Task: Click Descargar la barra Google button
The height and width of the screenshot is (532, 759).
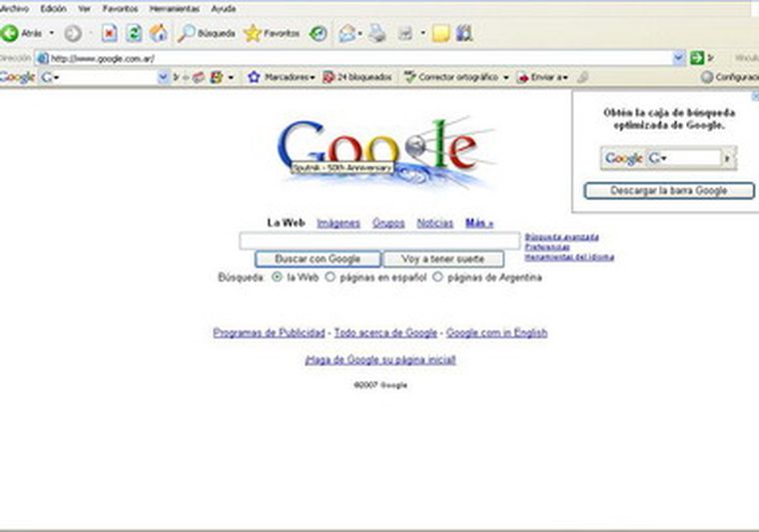Action: click(669, 191)
